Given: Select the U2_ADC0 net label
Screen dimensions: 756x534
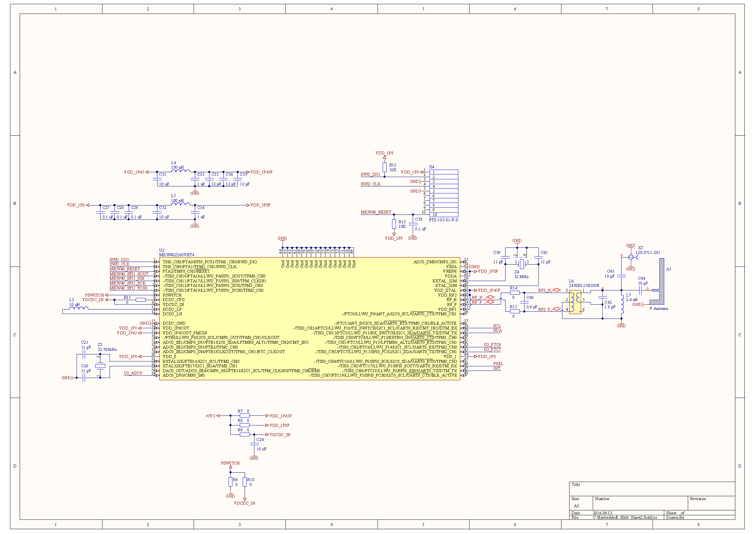Looking at the screenshot, I should pyautogui.click(x=133, y=373).
